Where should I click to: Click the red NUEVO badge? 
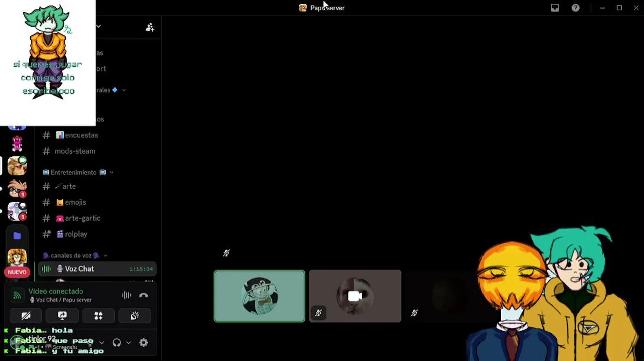17,272
